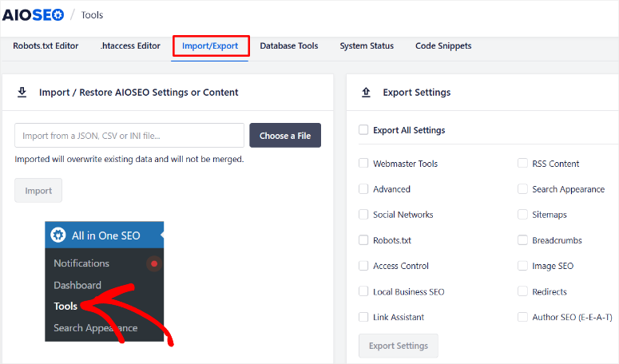
Task: Enable the RSS Content checkbox
Action: tap(522, 164)
